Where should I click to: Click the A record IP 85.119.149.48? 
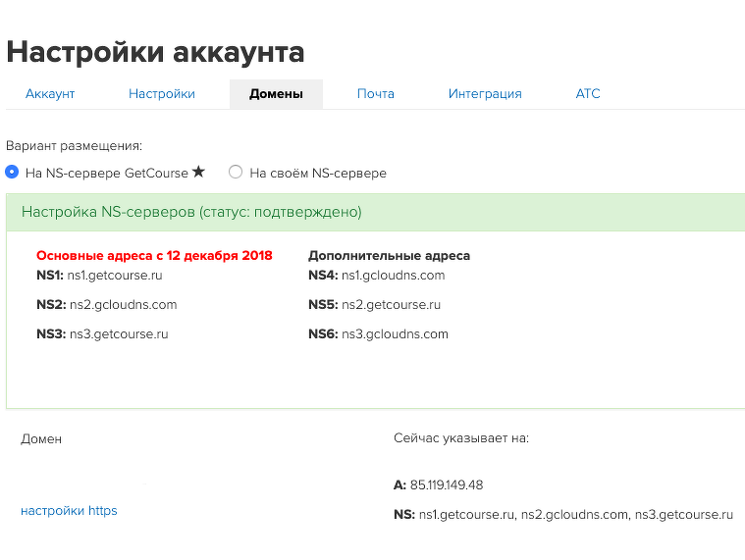[447, 485]
